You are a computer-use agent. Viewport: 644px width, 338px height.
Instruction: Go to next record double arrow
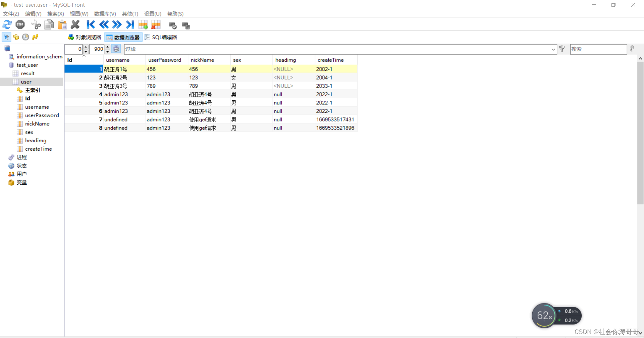[x=117, y=25]
